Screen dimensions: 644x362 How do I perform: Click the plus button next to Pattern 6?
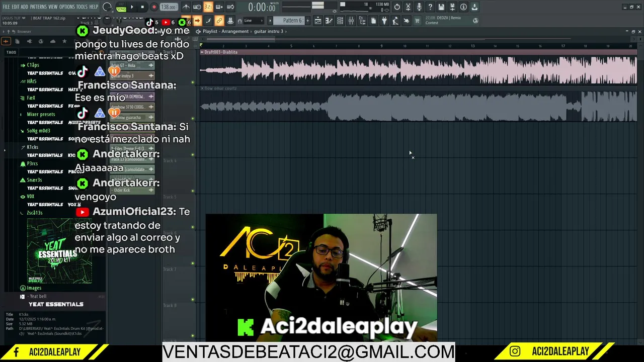307,21
